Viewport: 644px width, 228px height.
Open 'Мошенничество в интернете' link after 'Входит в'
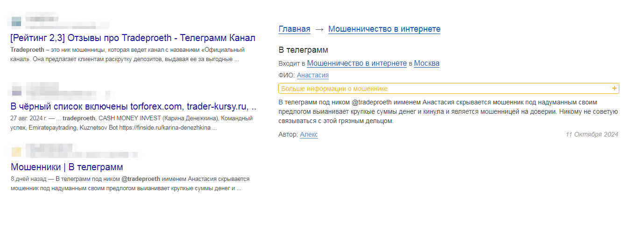coord(357,63)
